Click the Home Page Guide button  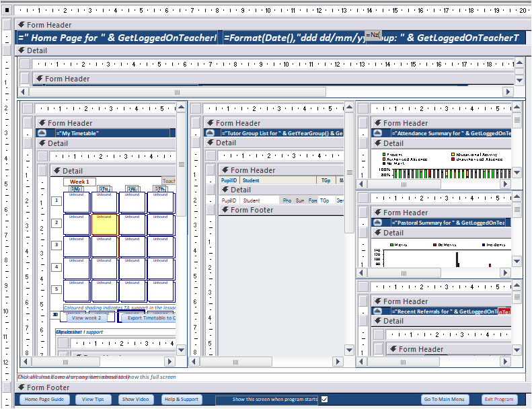tap(44, 400)
